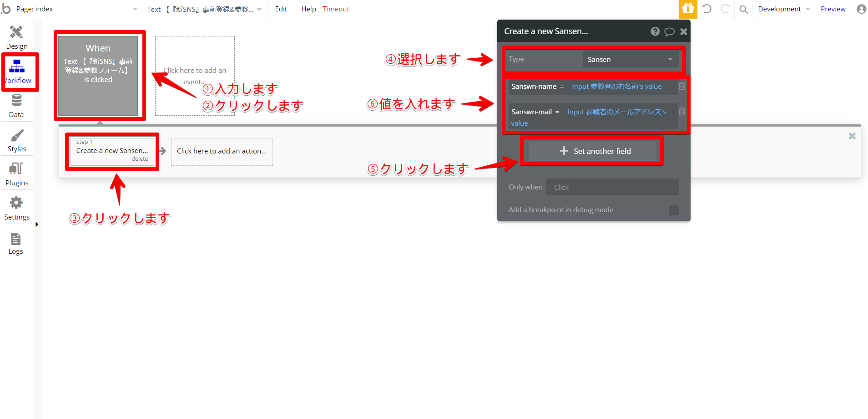This screenshot has width=868, height=419.
Task: Click the Add a breakpoint in debug mode text
Action: point(561,210)
